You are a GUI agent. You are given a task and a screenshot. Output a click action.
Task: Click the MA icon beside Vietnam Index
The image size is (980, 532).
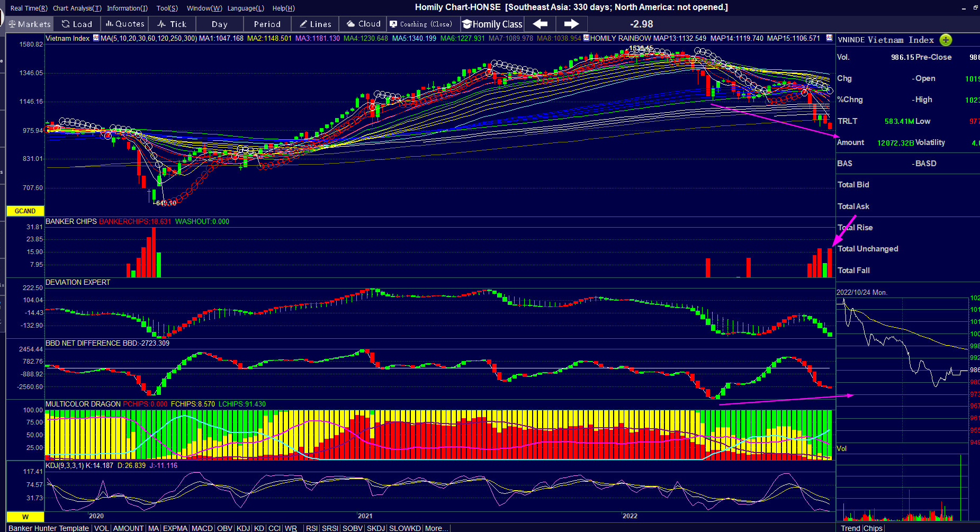point(96,38)
